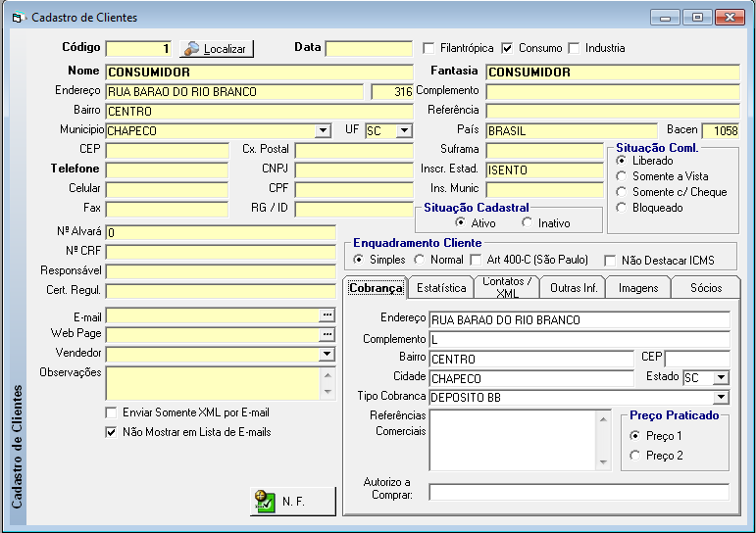Switch to the Estatística tab
The height and width of the screenshot is (533, 756).
tap(441, 288)
